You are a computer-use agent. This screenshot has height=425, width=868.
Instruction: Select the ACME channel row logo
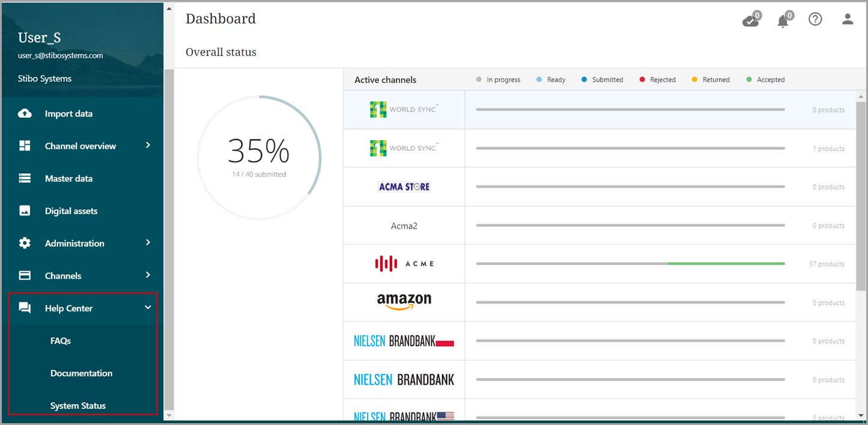(404, 264)
